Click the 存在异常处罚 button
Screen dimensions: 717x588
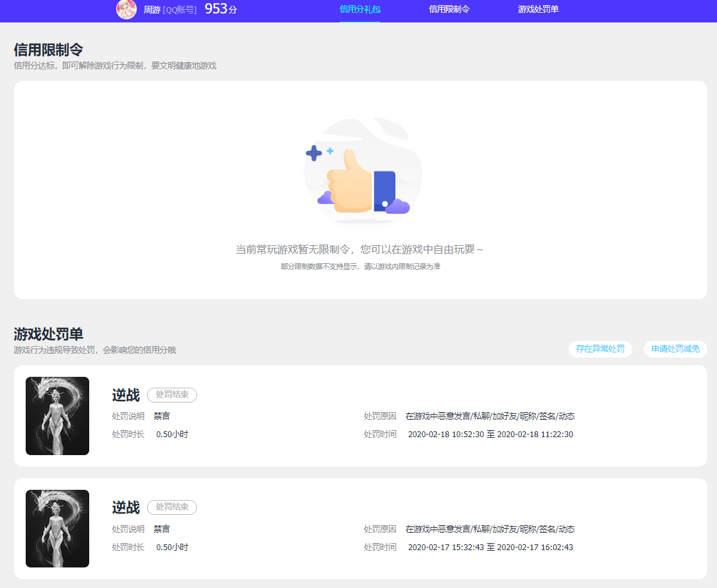pos(600,349)
